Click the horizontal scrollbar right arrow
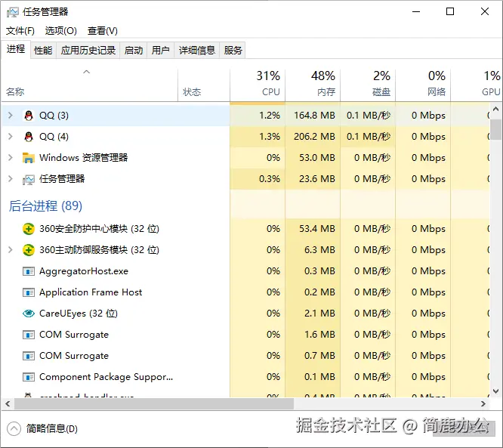The height and width of the screenshot is (448, 503). [483, 403]
